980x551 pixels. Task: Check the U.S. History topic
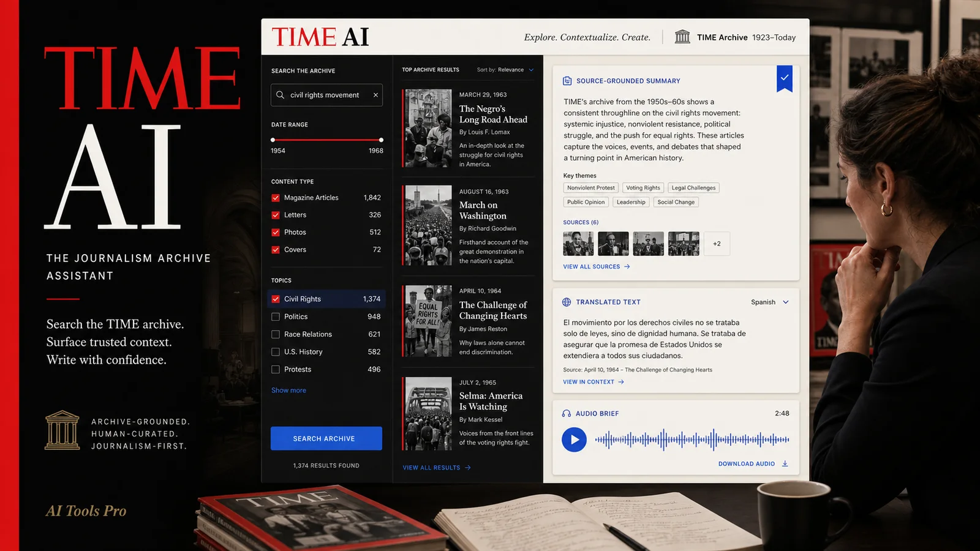[x=276, y=351]
